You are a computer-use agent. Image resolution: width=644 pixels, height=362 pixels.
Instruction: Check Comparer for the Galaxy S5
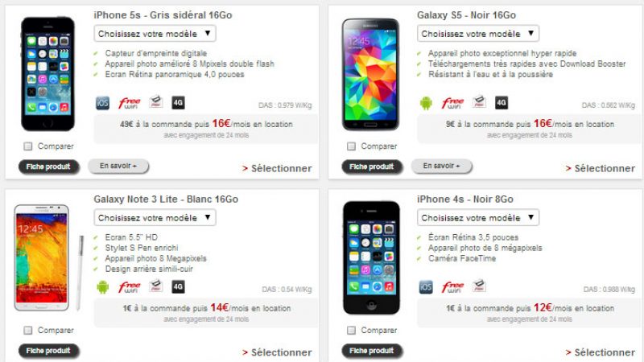(351, 146)
